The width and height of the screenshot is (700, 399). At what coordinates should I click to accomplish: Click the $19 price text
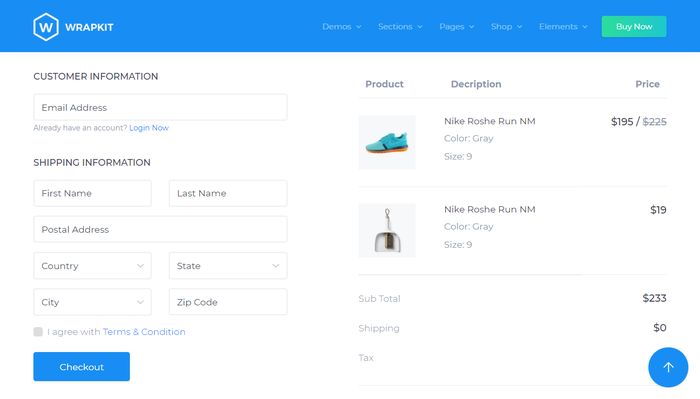pos(658,210)
